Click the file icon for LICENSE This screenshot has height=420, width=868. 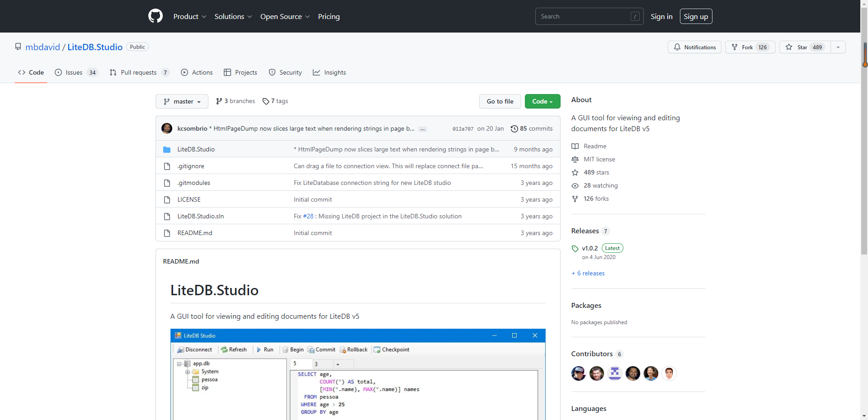pyautogui.click(x=167, y=200)
